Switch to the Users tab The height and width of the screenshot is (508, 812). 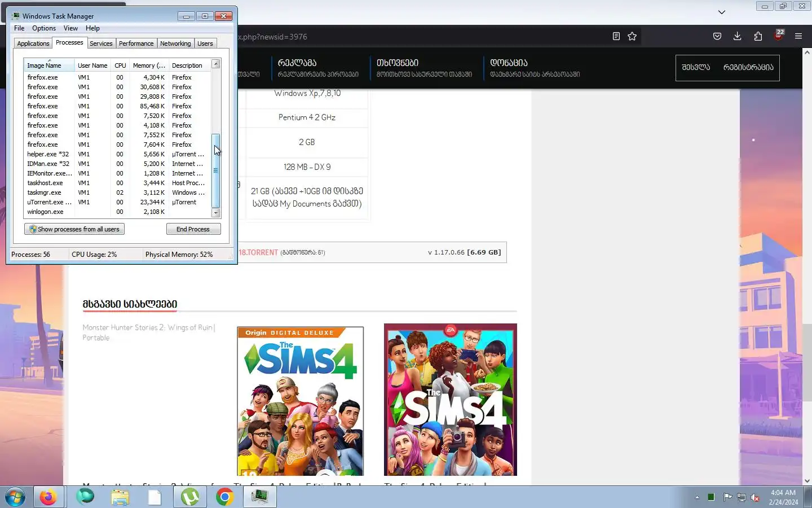tap(205, 43)
